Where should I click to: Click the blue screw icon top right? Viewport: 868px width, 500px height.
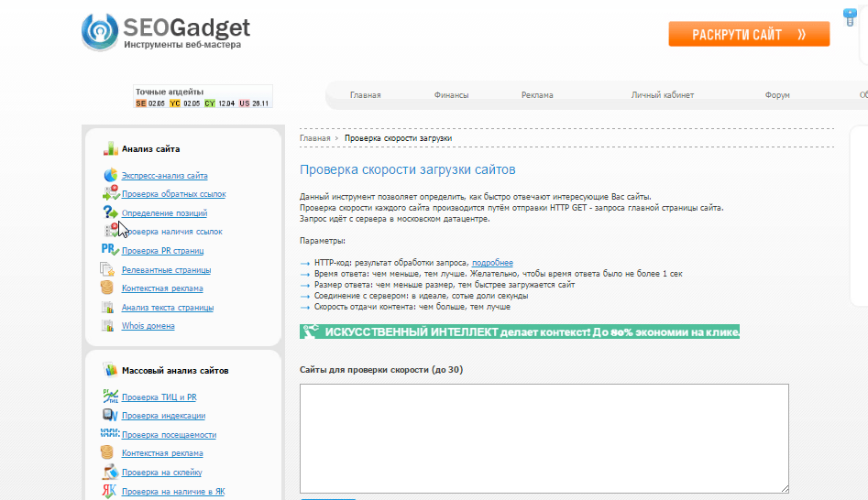point(850,17)
